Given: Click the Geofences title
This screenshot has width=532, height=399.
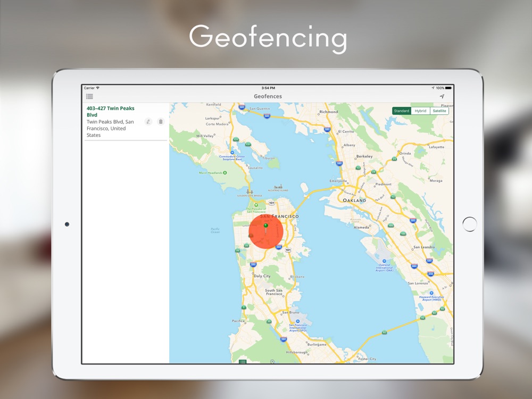Looking at the screenshot, I should tap(268, 96).
